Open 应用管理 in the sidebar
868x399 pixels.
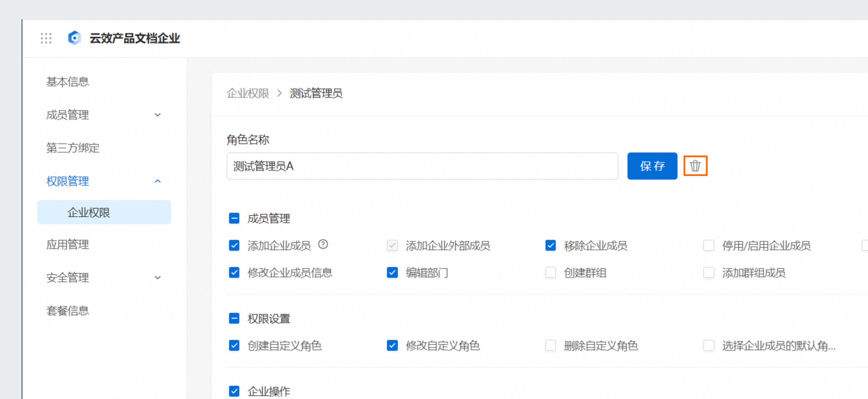tap(68, 245)
